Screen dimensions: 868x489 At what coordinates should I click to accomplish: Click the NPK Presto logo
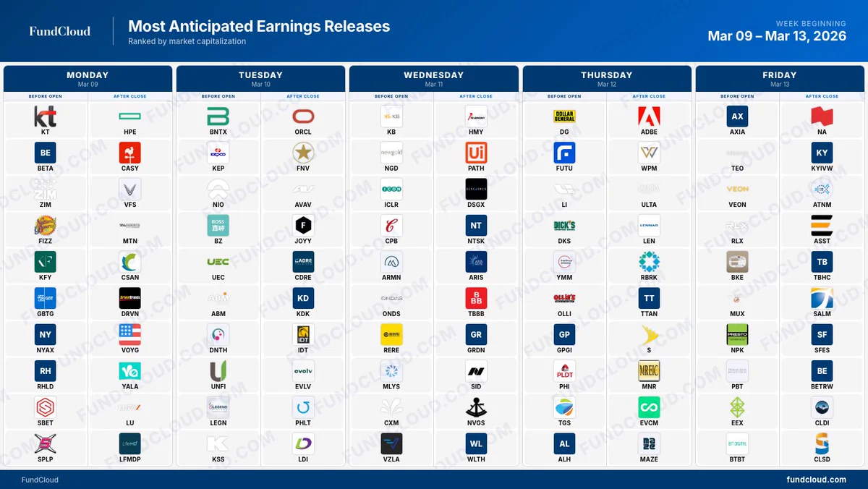pyautogui.click(x=737, y=334)
